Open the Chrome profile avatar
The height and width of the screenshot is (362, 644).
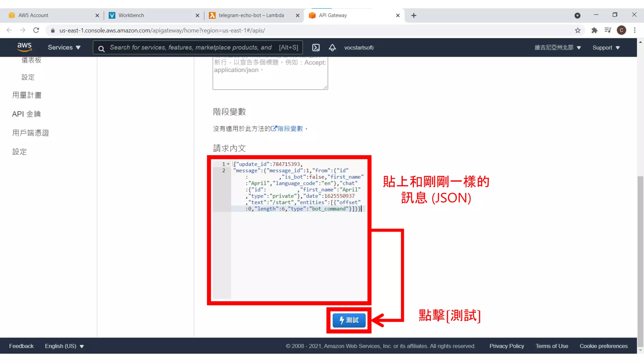(x=621, y=30)
